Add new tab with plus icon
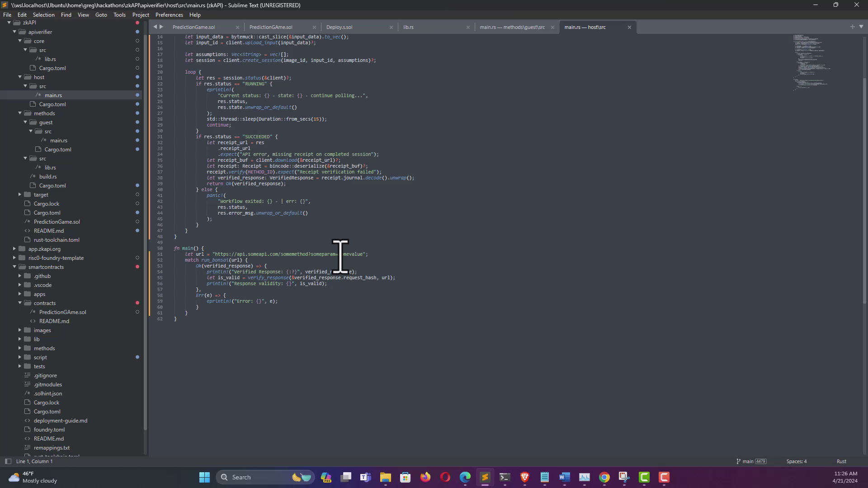868x488 pixels. (x=852, y=27)
